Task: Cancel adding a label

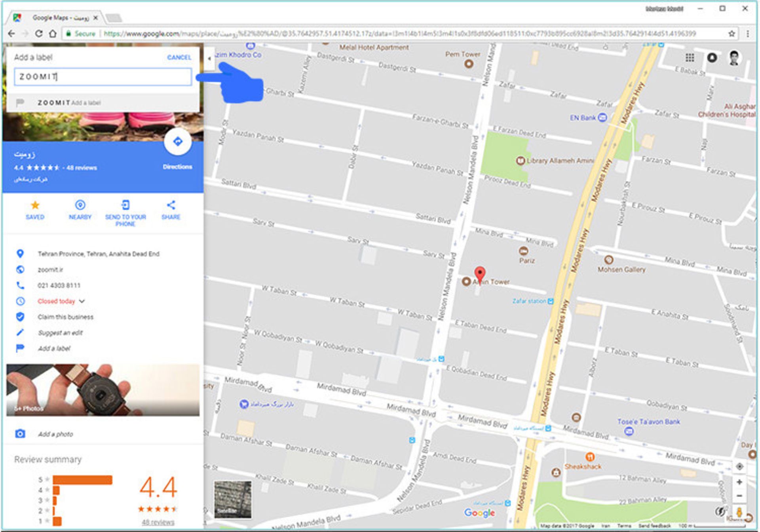Action: point(179,57)
